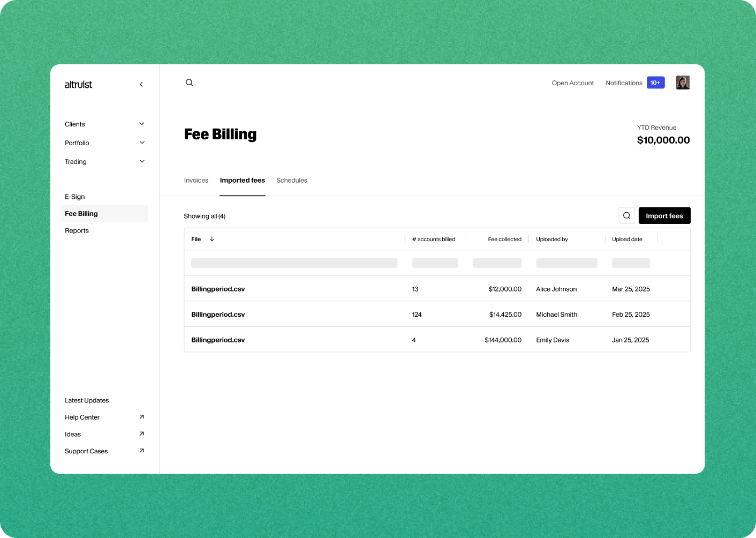Open Latest Updates in the sidebar
Viewport: 756px width, 538px height.
tap(87, 400)
